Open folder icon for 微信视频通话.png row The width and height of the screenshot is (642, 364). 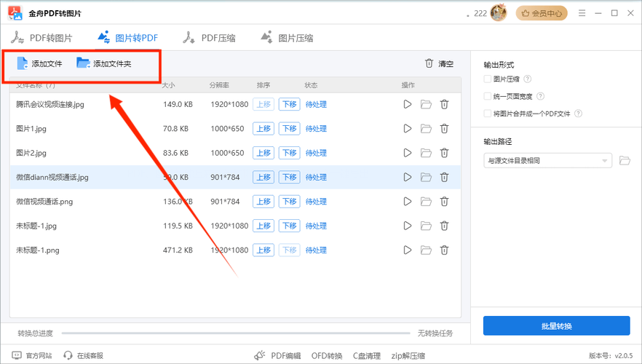pyautogui.click(x=426, y=202)
